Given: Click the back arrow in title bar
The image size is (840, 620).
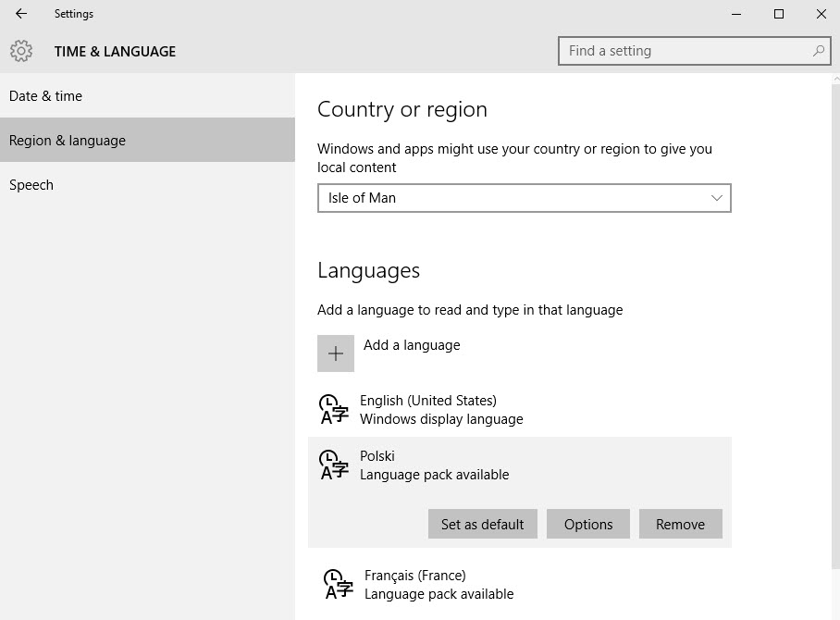Looking at the screenshot, I should (20, 14).
